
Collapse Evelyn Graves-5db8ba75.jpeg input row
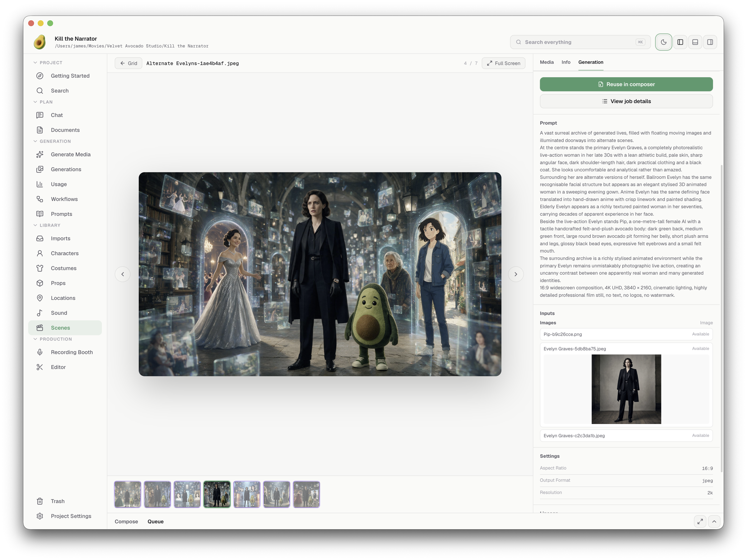[626, 349]
